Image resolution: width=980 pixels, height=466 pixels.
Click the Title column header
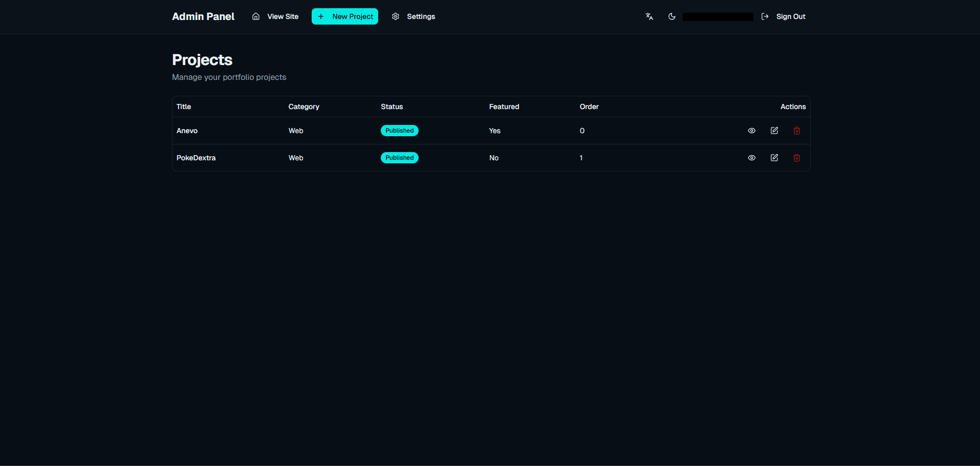tap(184, 107)
